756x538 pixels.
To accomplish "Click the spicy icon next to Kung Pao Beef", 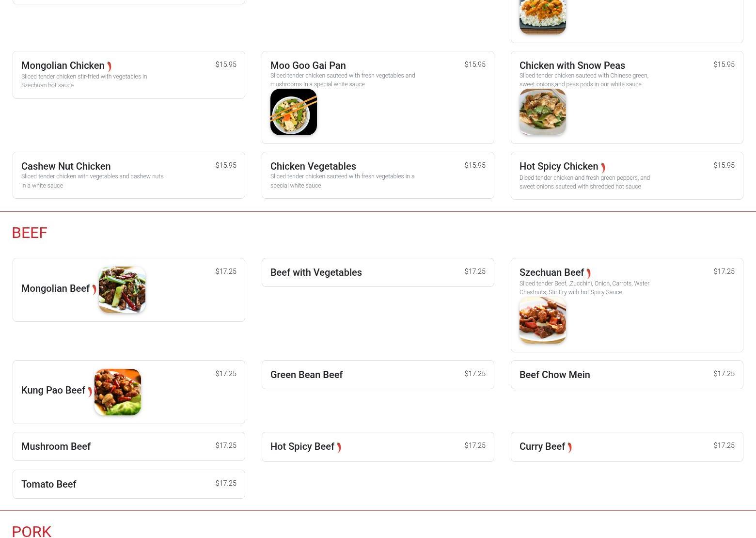I will pyautogui.click(x=90, y=392).
